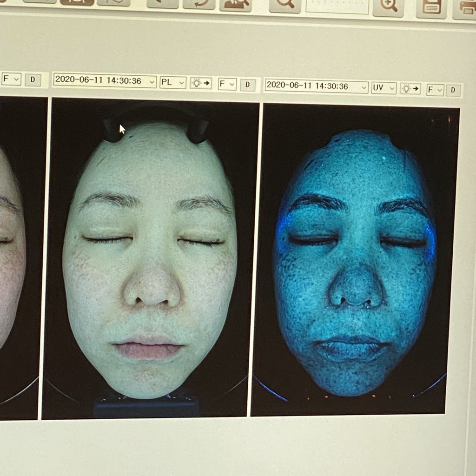Click the curved undo arrow toolbar icon
476x476 pixels.
199,4
